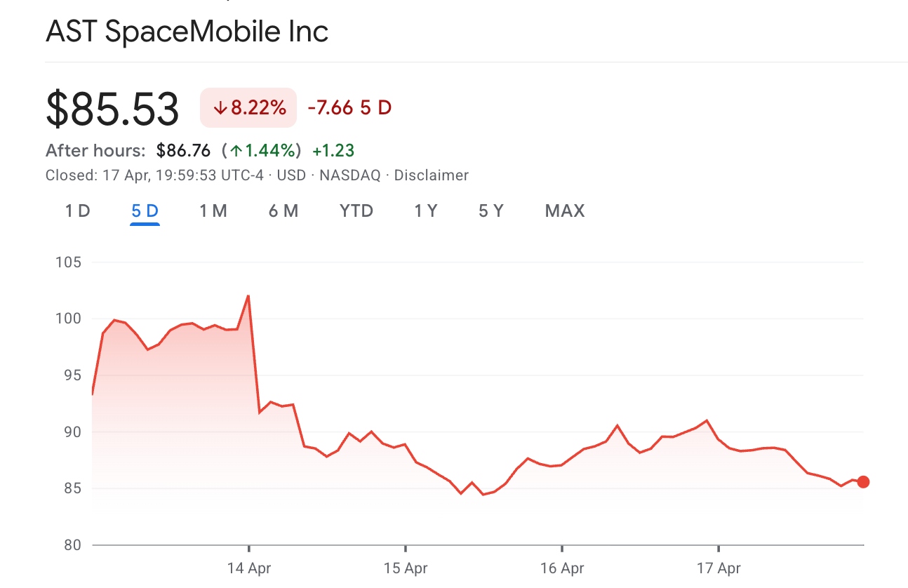
Task: Open the 5 Y chart view
Action: click(x=491, y=211)
